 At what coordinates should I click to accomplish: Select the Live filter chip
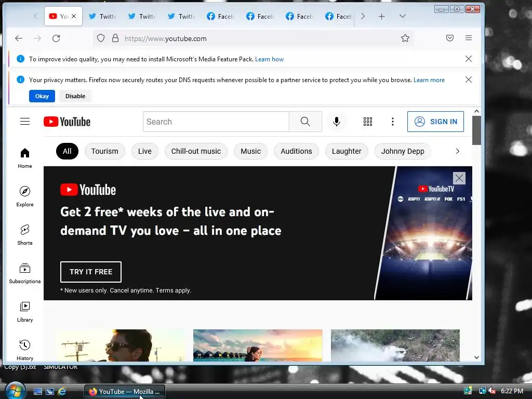pyautogui.click(x=145, y=151)
